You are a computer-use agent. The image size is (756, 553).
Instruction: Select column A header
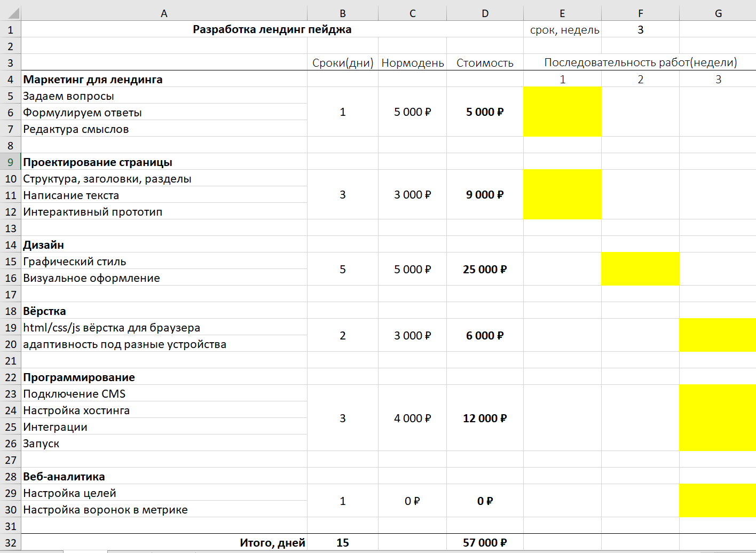[x=164, y=13]
